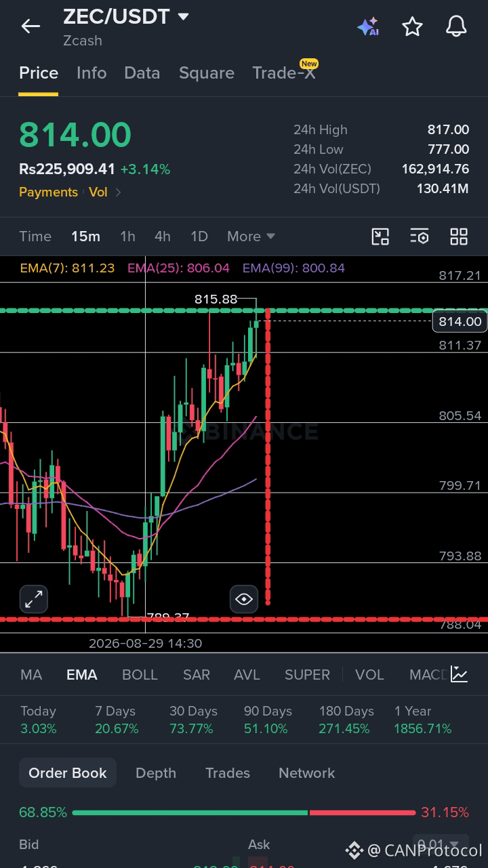Open the AI sparkle assistant icon
Screen dimensions: 488x868
[x=368, y=26]
